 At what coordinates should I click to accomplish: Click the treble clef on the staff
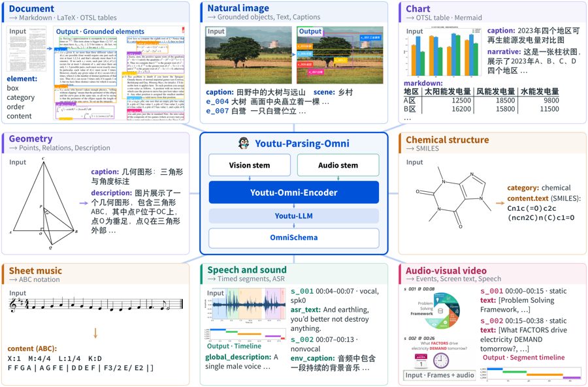pos(12,305)
